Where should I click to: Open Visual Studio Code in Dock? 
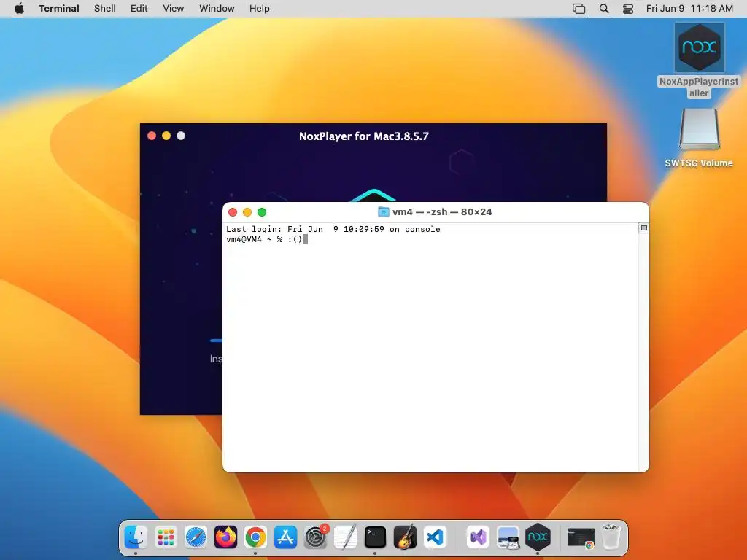pos(435,537)
